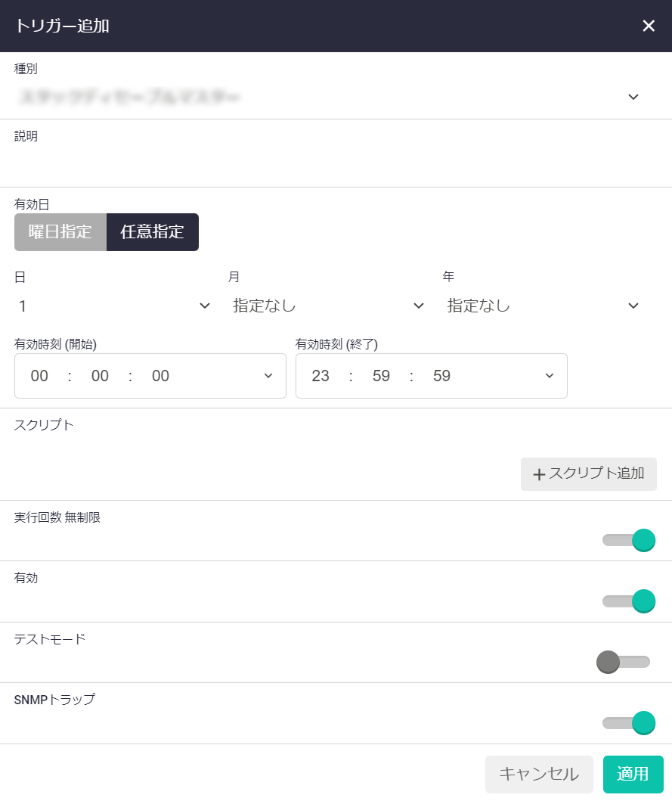The image size is (672, 801).
Task: Switch to 曜日指定 tab
Action: [x=60, y=232]
